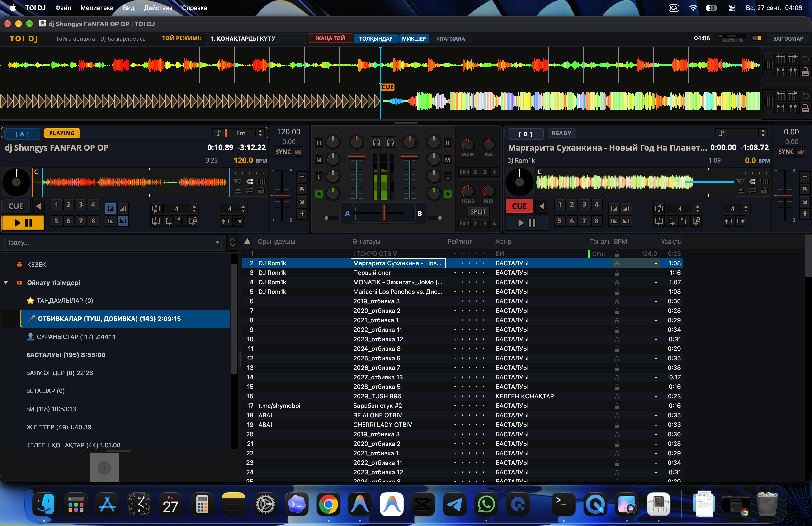The image size is (812, 526).
Task: Activate the beatloop icon on deck A
Action: point(156,209)
